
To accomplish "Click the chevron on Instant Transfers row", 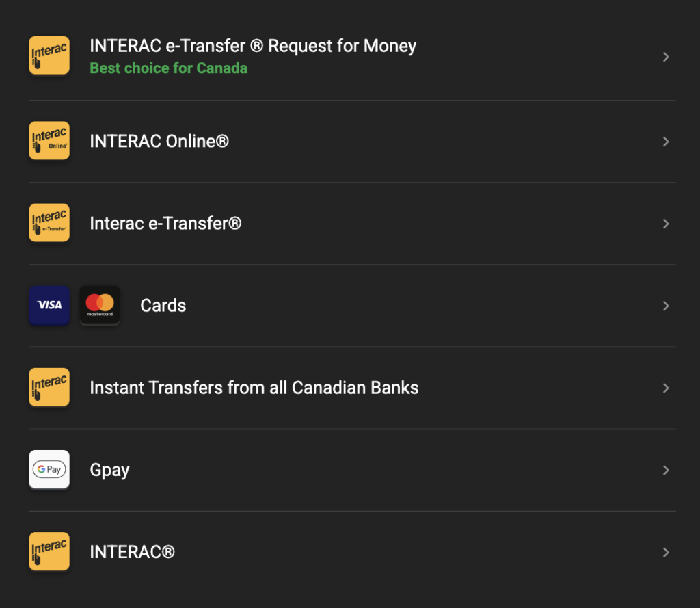I will click(x=666, y=388).
